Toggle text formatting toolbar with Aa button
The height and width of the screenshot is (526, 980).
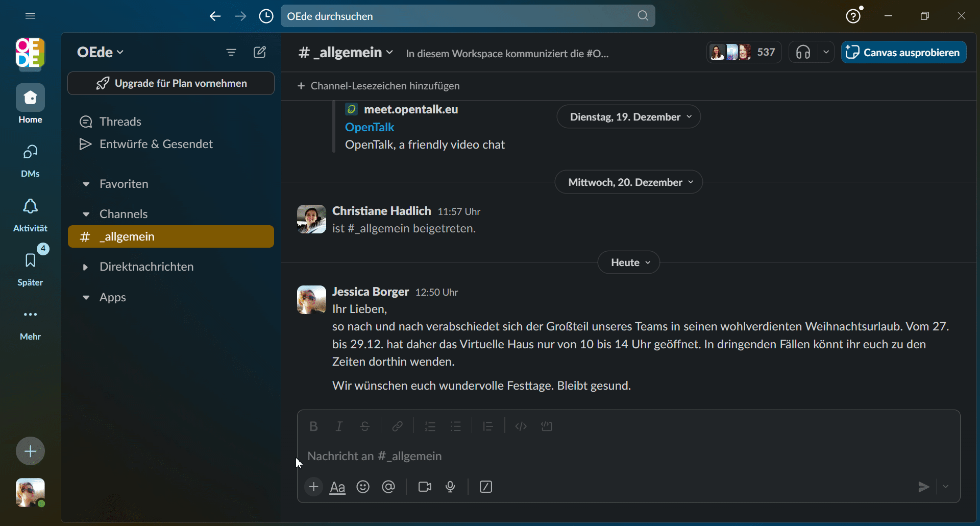coord(337,487)
